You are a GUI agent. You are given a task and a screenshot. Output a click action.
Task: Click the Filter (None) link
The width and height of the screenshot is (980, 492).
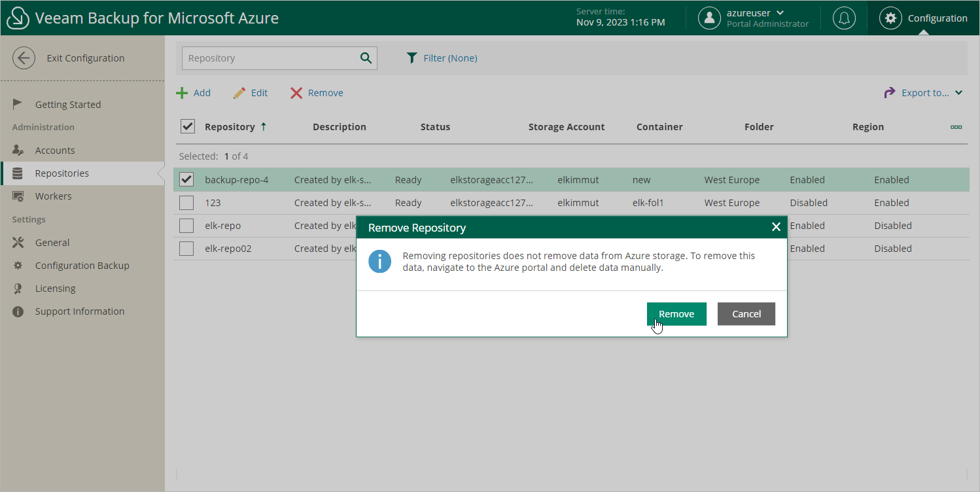click(450, 58)
